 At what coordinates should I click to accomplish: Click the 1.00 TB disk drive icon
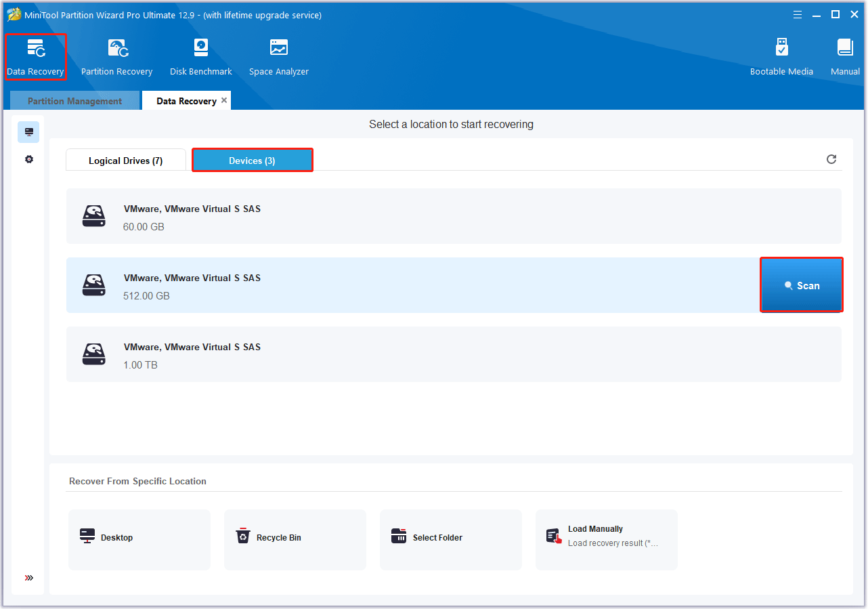tap(94, 354)
